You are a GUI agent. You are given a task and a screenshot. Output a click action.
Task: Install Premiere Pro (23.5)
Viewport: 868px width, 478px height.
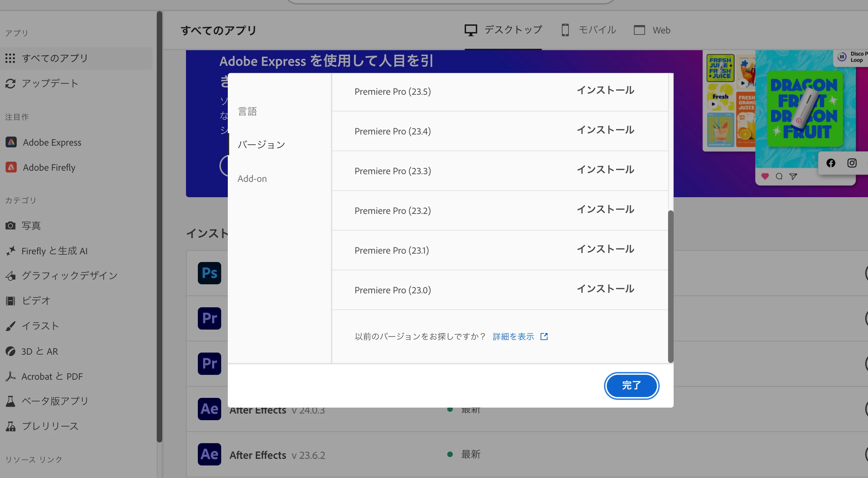click(605, 91)
